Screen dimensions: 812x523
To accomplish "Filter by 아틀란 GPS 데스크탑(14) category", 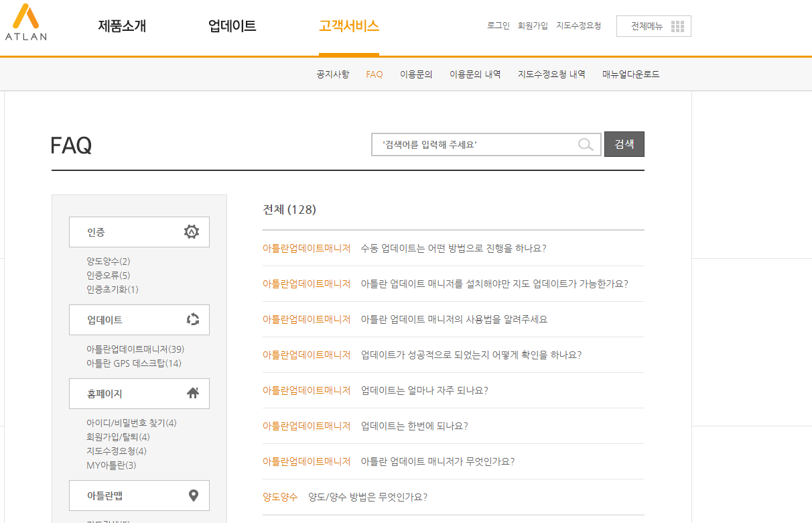I will point(134,363).
